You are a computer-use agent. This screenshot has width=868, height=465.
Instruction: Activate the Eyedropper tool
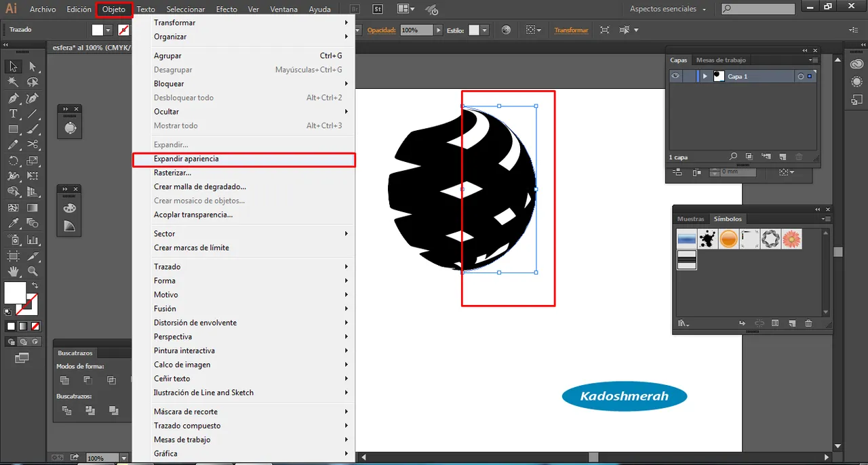coord(13,223)
